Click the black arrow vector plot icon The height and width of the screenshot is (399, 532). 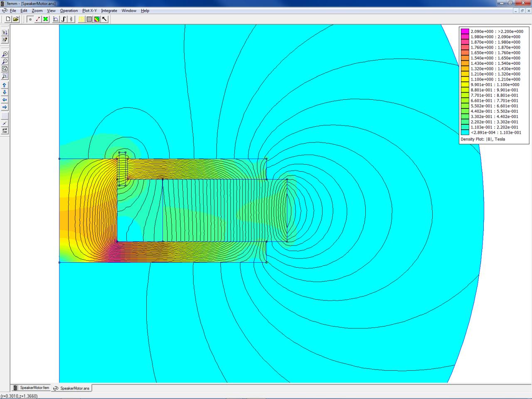click(x=105, y=19)
